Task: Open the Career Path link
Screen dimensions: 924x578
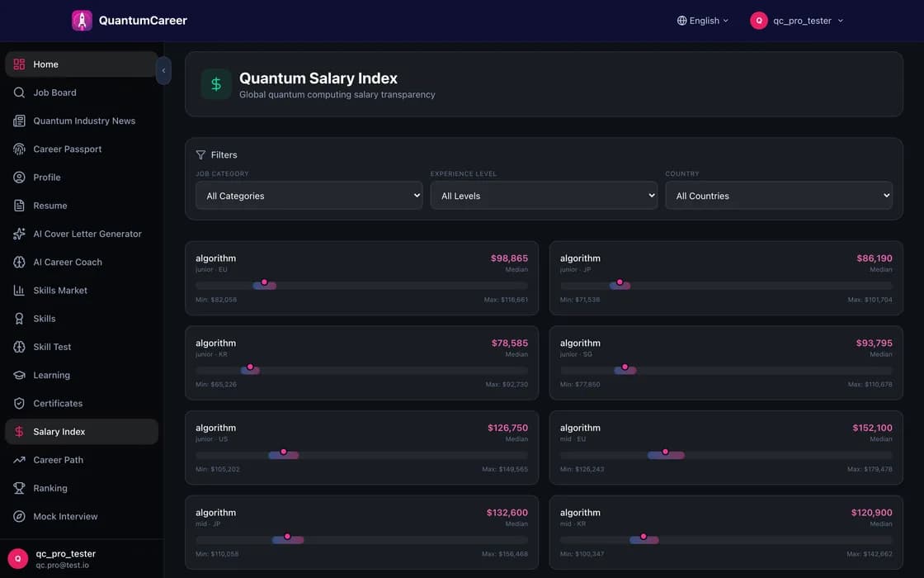Action: 82,460
